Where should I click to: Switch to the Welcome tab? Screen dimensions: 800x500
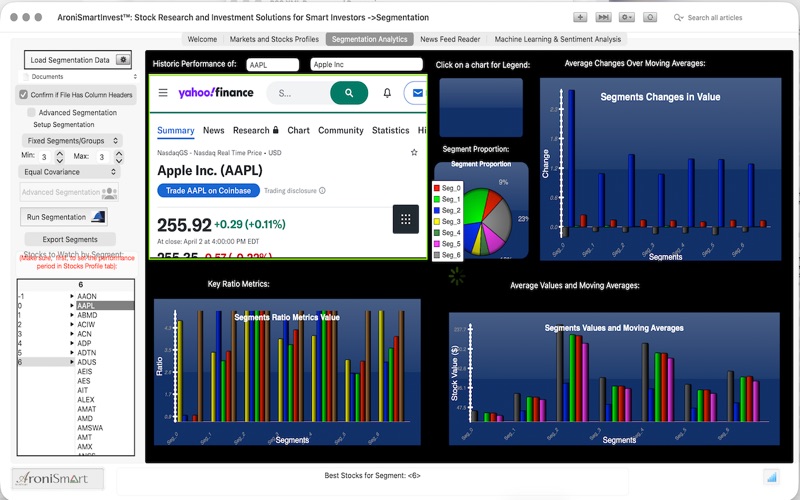coord(202,39)
